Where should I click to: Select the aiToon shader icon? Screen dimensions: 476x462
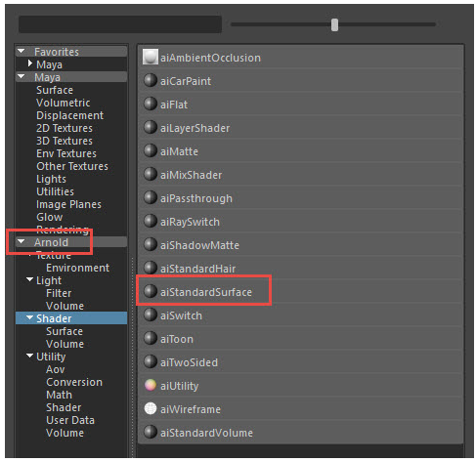click(151, 338)
